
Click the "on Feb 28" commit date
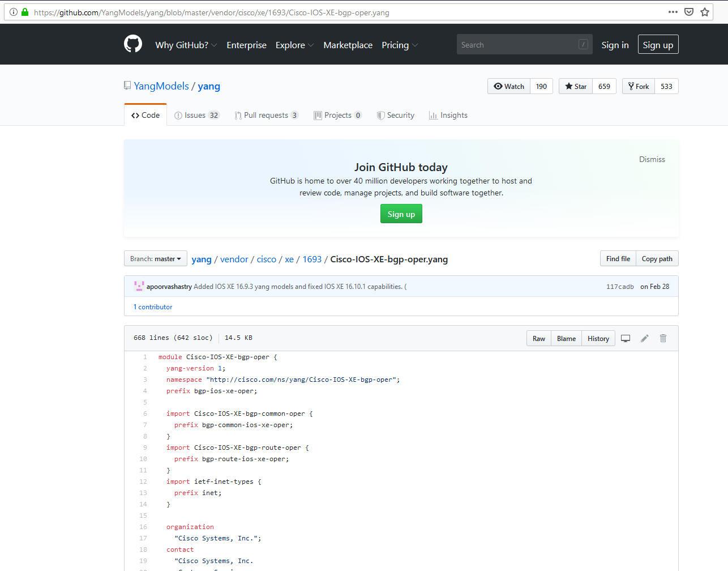click(655, 287)
